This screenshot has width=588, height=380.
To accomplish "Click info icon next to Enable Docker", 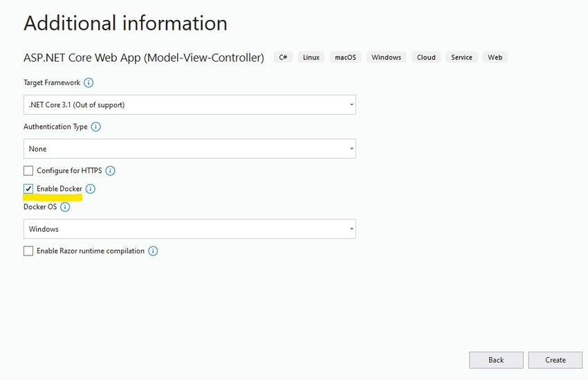I will coord(91,189).
